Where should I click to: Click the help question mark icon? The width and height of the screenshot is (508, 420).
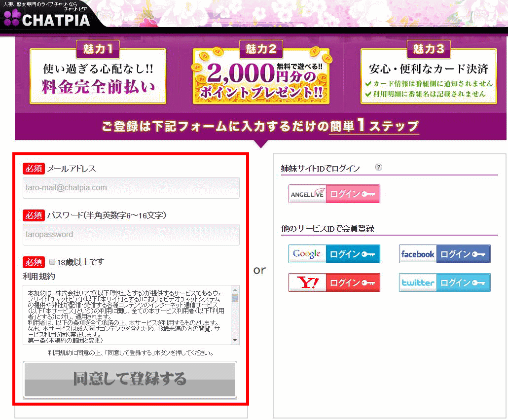click(378, 167)
